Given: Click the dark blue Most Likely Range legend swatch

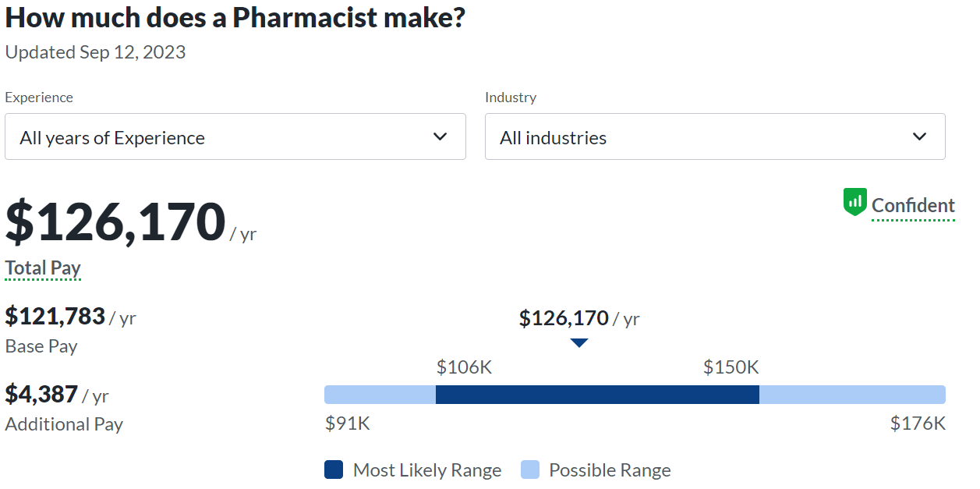Looking at the screenshot, I should pos(334,470).
